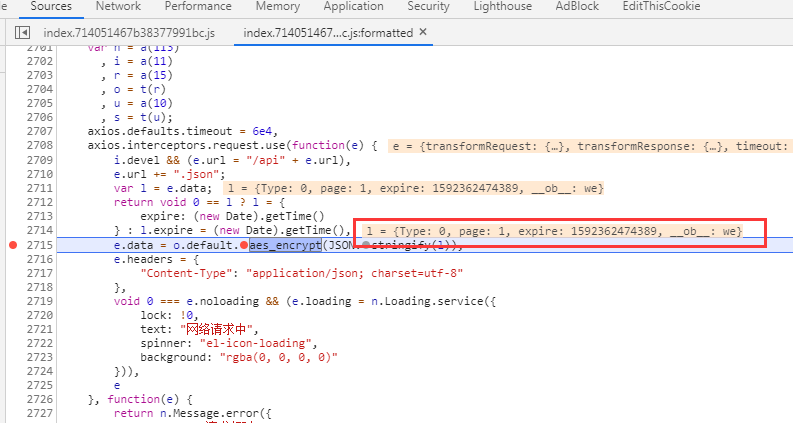Select the index.714051467b38377991bc.js file tab
Viewport: 793px width, 423px height.
pyautogui.click(x=129, y=33)
